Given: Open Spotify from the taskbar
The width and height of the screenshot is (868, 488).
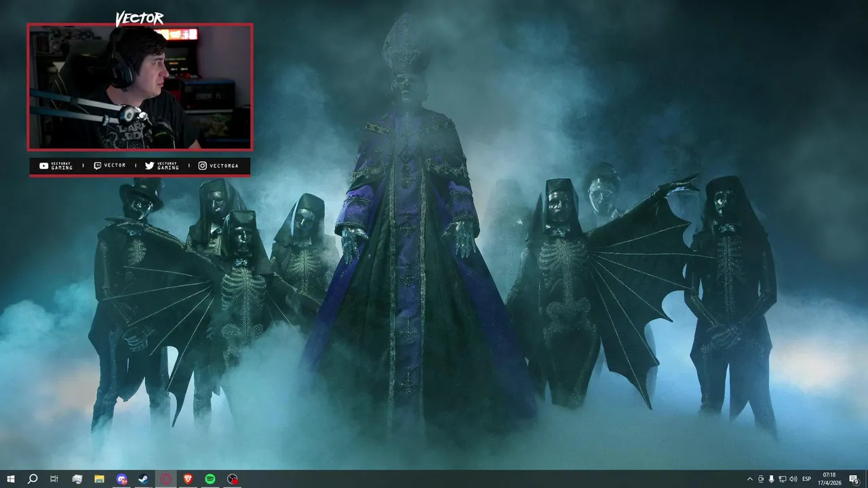Looking at the screenshot, I should click(x=210, y=479).
